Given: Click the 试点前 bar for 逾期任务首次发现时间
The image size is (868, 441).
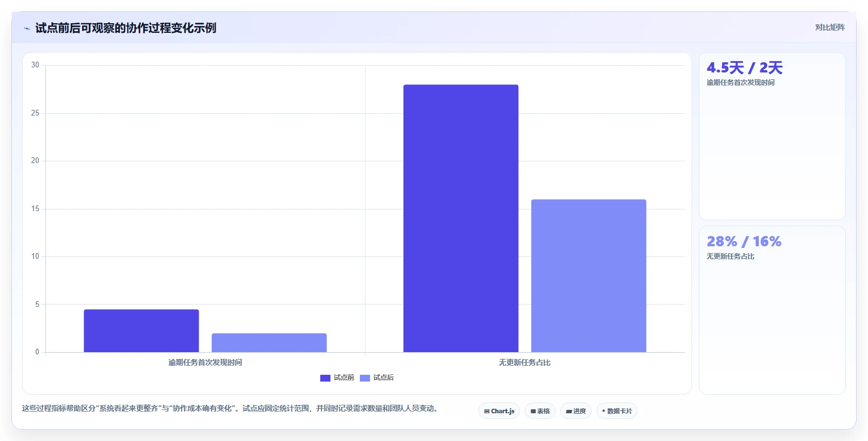Looking at the screenshot, I should click(x=141, y=331).
